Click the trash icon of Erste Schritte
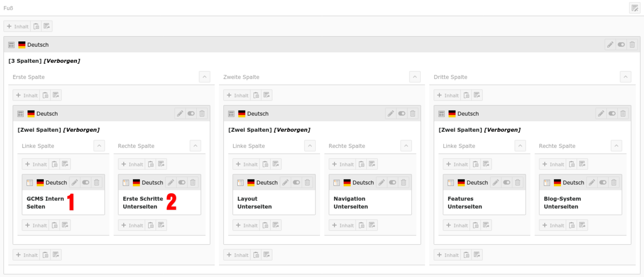644x277 pixels. click(193, 182)
